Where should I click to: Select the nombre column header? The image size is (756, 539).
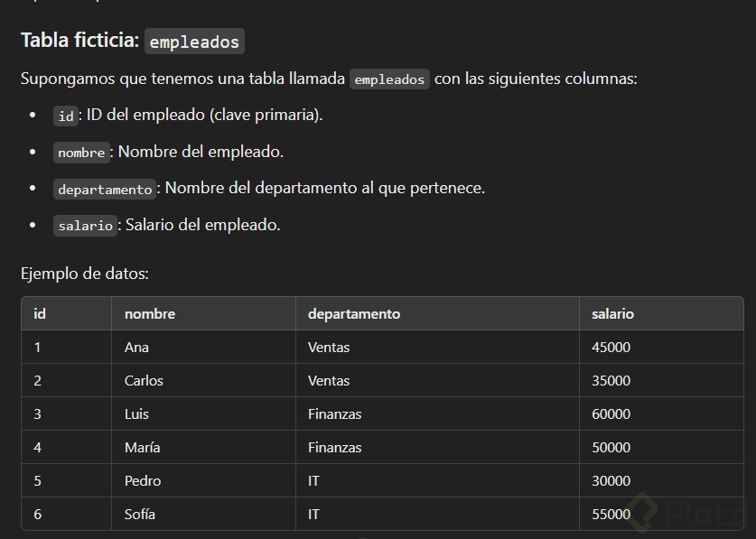150,314
